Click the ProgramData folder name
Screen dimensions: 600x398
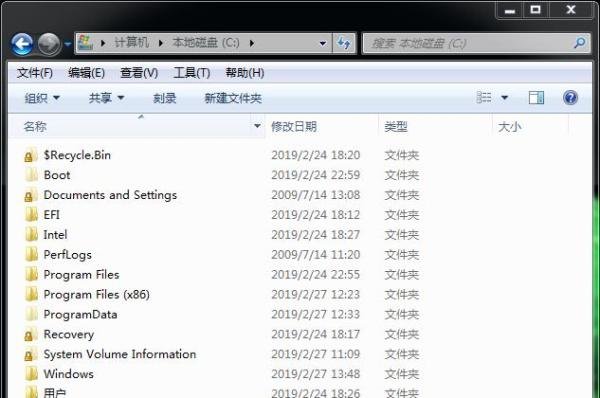[x=80, y=315]
